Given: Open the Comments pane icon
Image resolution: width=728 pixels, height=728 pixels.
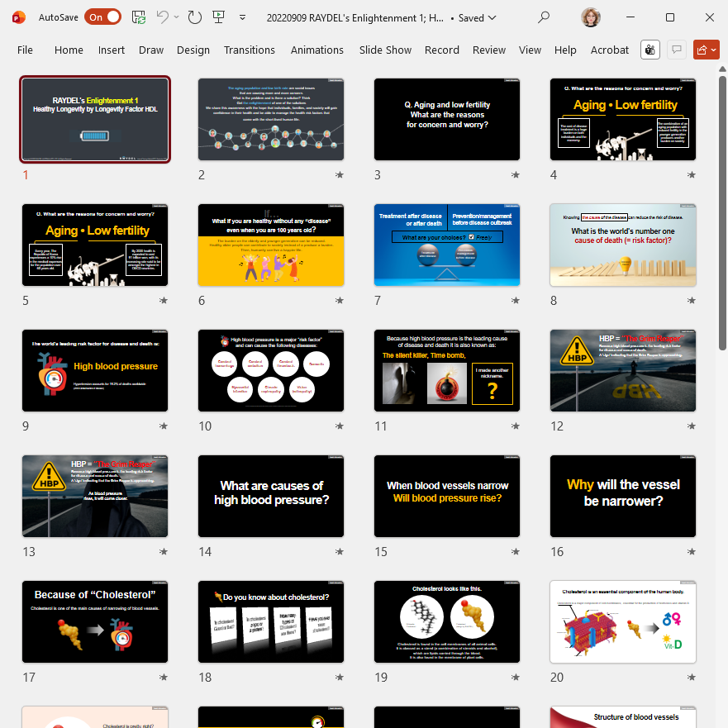Looking at the screenshot, I should (x=677, y=50).
